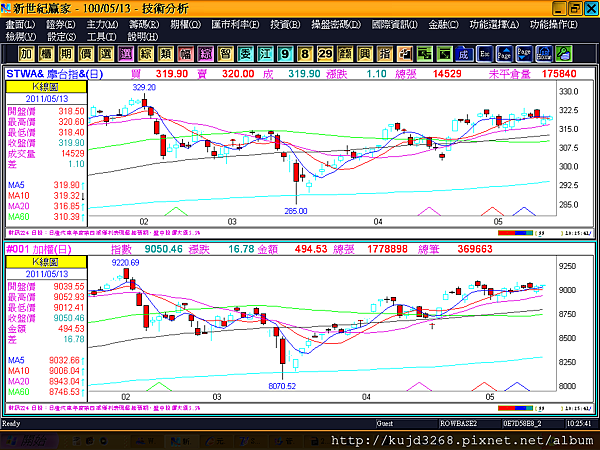Click the 開始 Start button on the taskbar
Screen dimensions: 600x450
[x=30, y=440]
